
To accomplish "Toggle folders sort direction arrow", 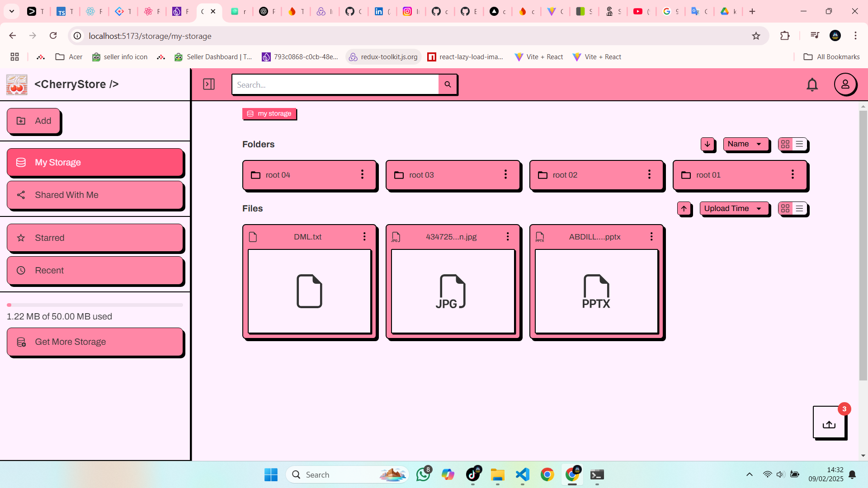I will click(707, 144).
